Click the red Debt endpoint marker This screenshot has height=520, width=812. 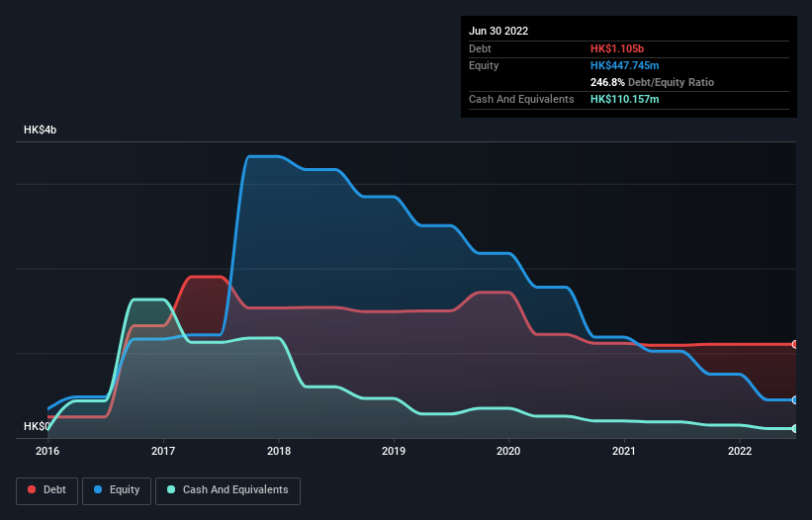point(795,344)
